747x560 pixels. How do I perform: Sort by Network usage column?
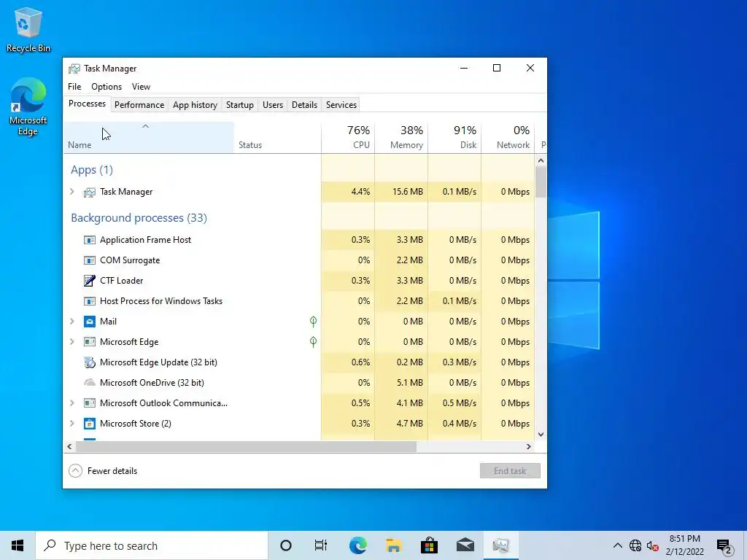(x=508, y=138)
